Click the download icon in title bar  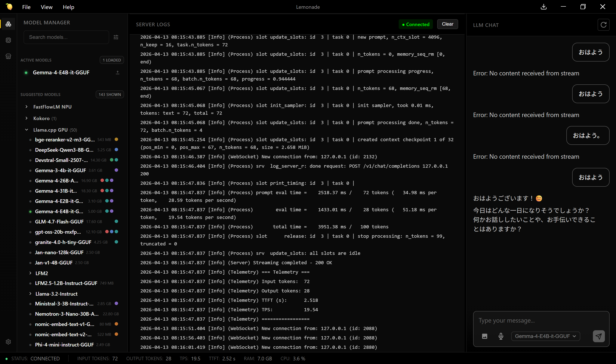543,7
